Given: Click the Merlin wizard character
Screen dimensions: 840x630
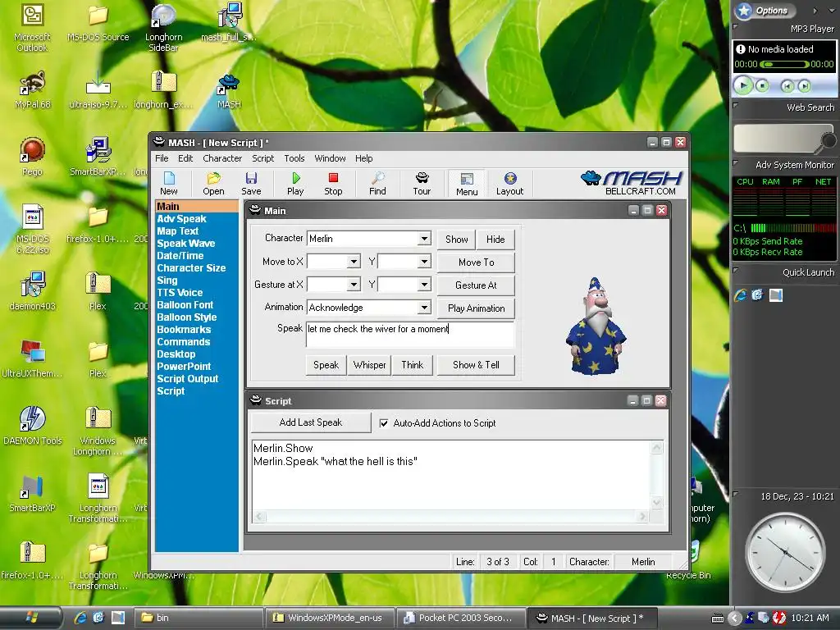Looking at the screenshot, I should coord(596,326).
